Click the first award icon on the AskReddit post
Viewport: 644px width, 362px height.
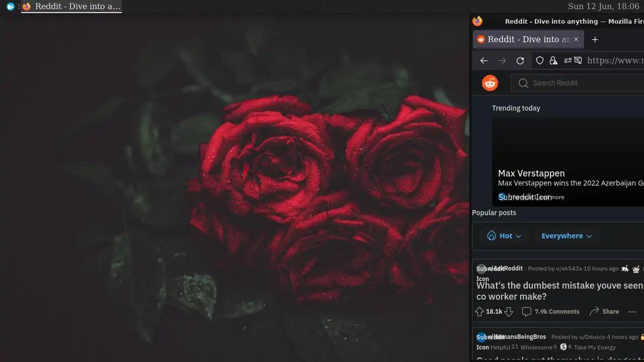[625, 269]
